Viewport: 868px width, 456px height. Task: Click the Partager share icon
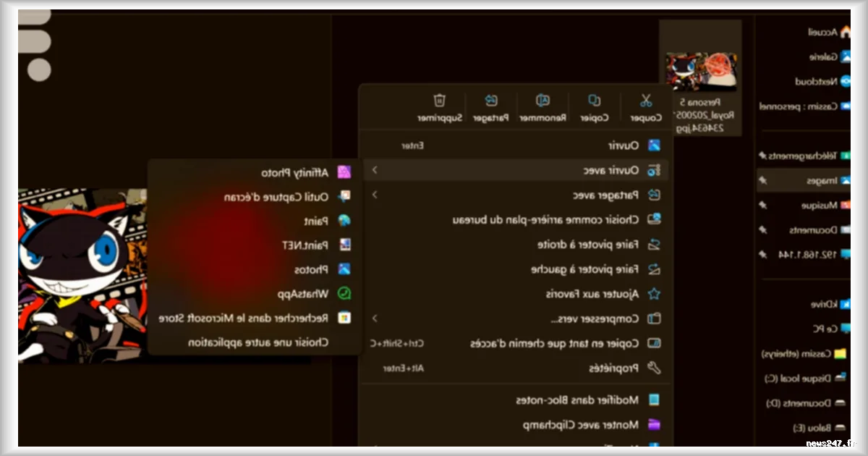[492, 101]
